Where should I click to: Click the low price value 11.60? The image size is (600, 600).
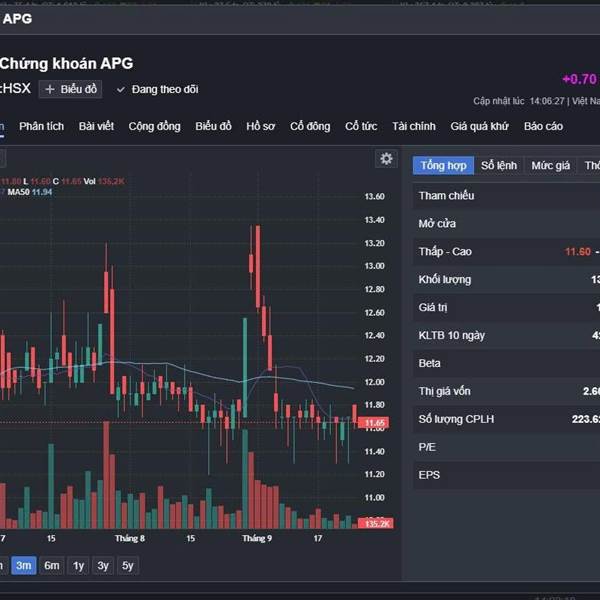click(x=577, y=251)
